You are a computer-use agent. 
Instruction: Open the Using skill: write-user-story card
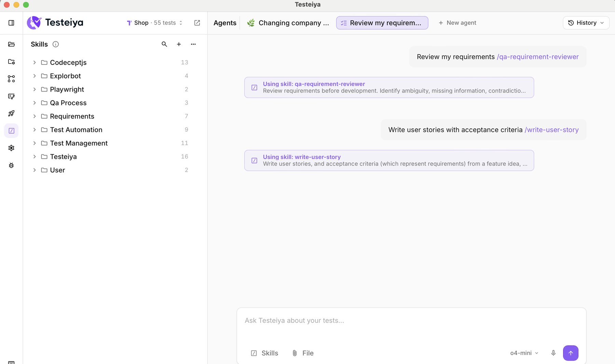(389, 160)
